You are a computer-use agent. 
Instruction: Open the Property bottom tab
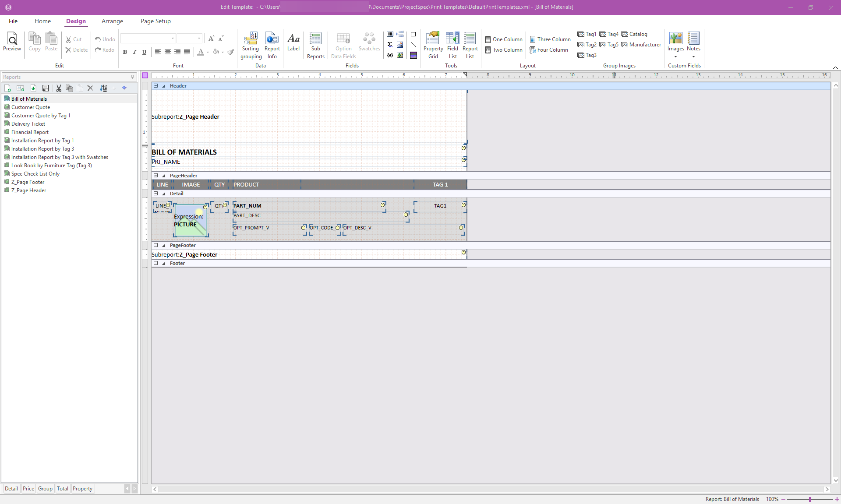82,489
